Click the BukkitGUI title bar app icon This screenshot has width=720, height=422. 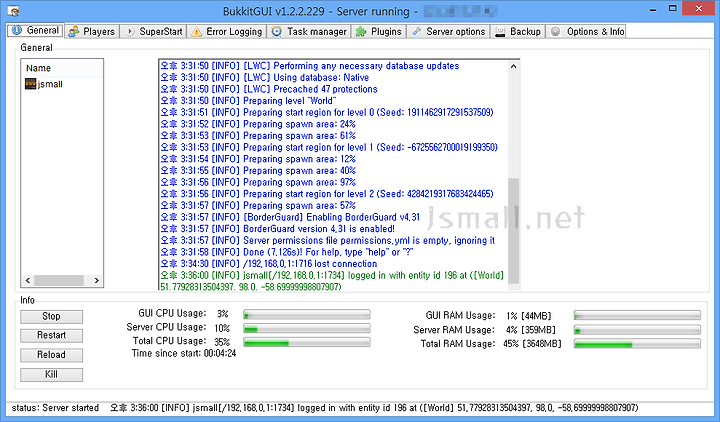click(14, 11)
